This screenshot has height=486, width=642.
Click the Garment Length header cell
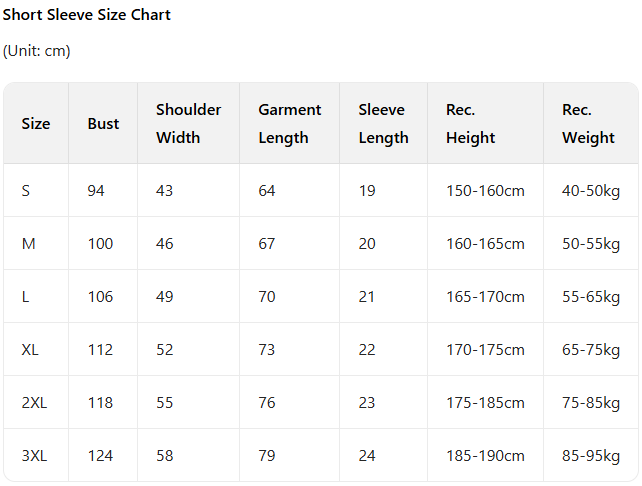289,124
